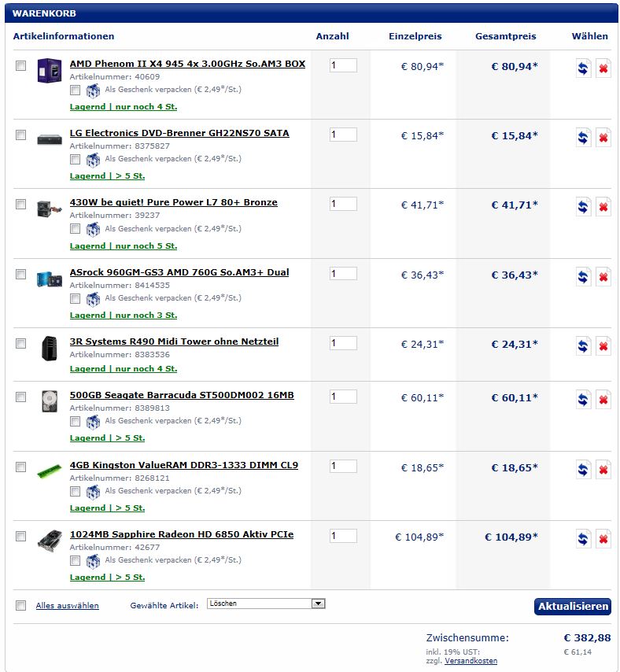
Task: Select the be quiet! Pure Power row checkbox
Action: [x=20, y=204]
